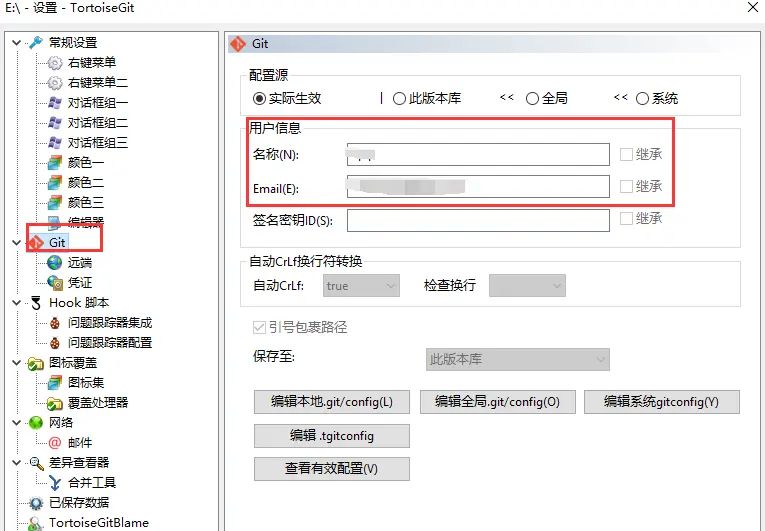This screenshot has width=765, height=531.
Task: Click 查看有效配置(V) button
Action: coord(332,469)
